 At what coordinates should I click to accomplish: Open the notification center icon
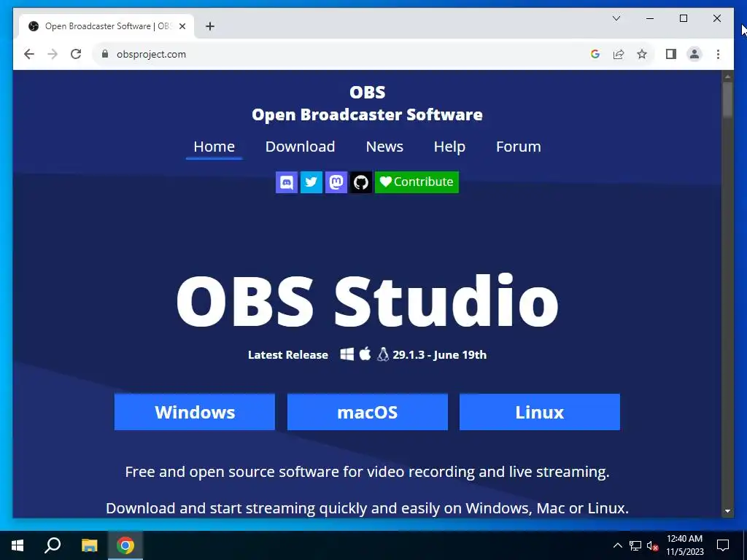click(723, 545)
